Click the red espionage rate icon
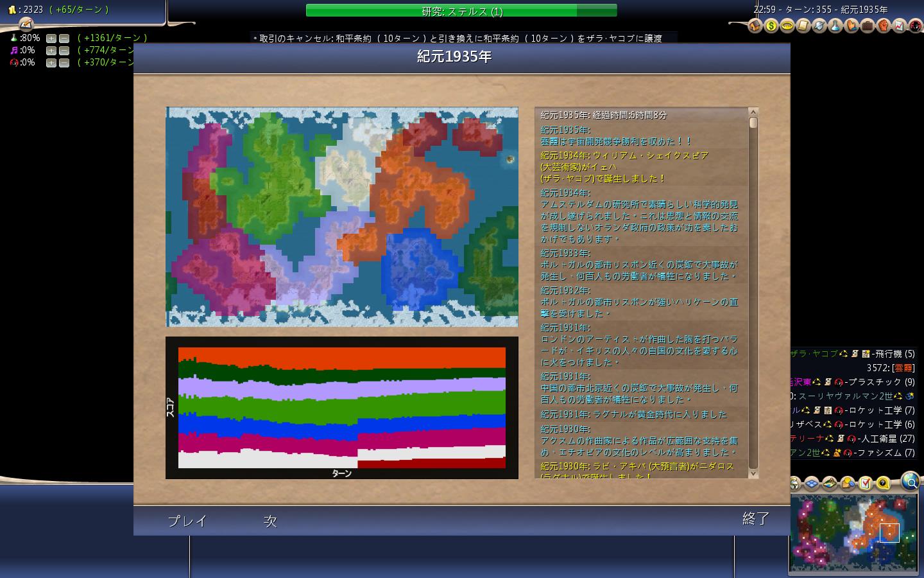Image resolution: width=924 pixels, height=578 pixels. click(x=13, y=62)
